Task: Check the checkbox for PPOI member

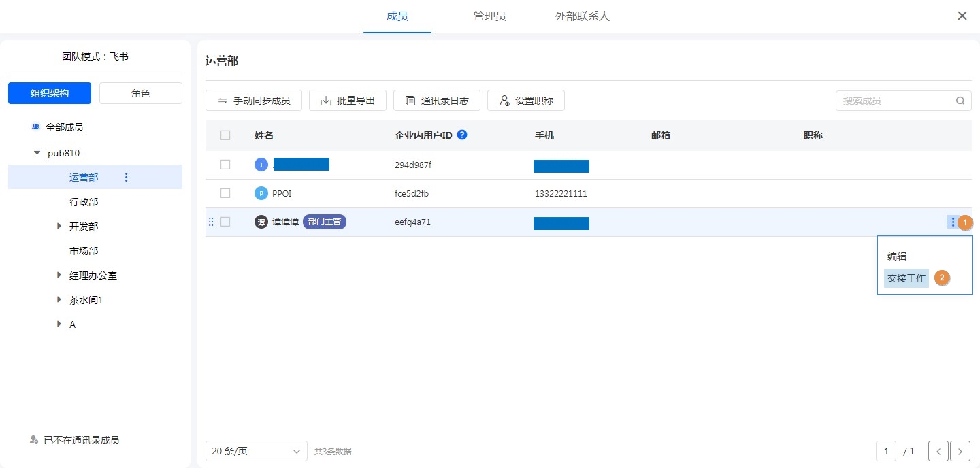Action: 225,193
